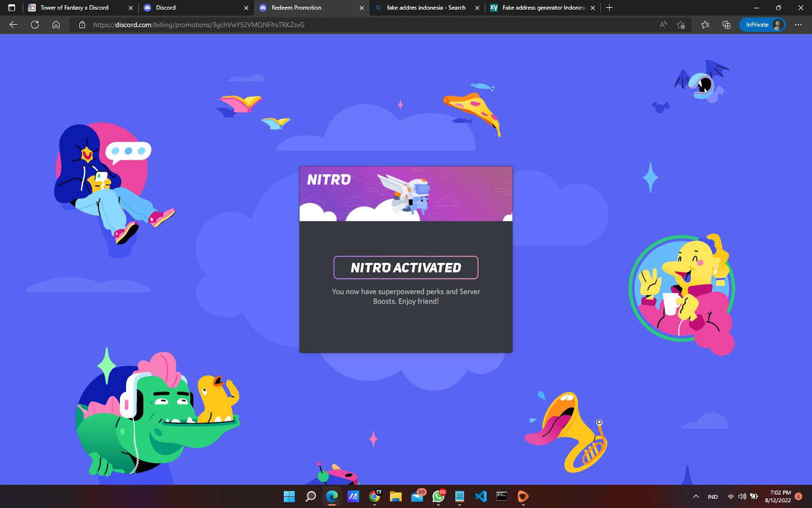812x508 pixels.
Task: Open the Mail app on the taskbar
Action: point(417,496)
